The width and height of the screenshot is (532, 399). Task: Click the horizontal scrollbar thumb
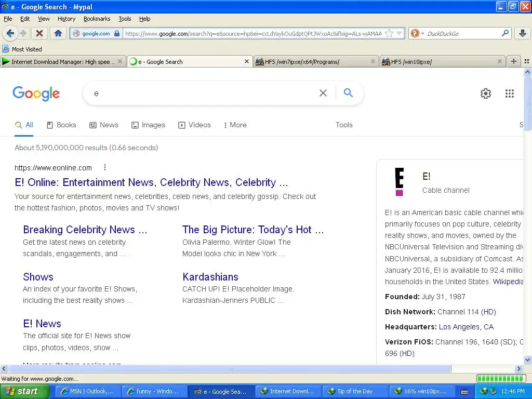[x=230, y=368]
